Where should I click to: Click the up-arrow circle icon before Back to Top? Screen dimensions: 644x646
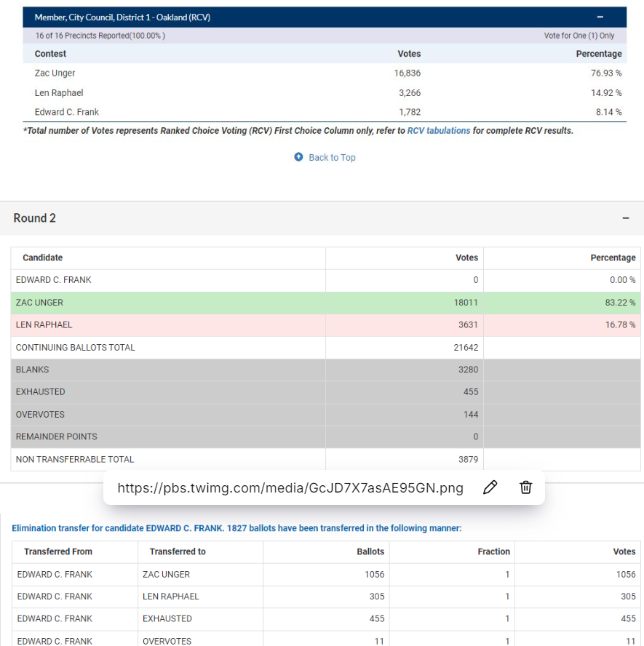click(x=298, y=157)
